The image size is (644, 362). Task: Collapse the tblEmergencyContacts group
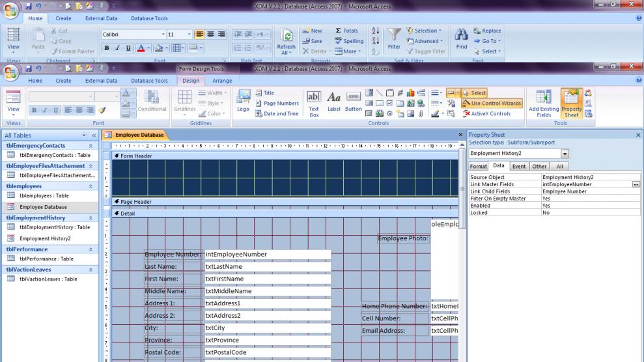point(91,146)
